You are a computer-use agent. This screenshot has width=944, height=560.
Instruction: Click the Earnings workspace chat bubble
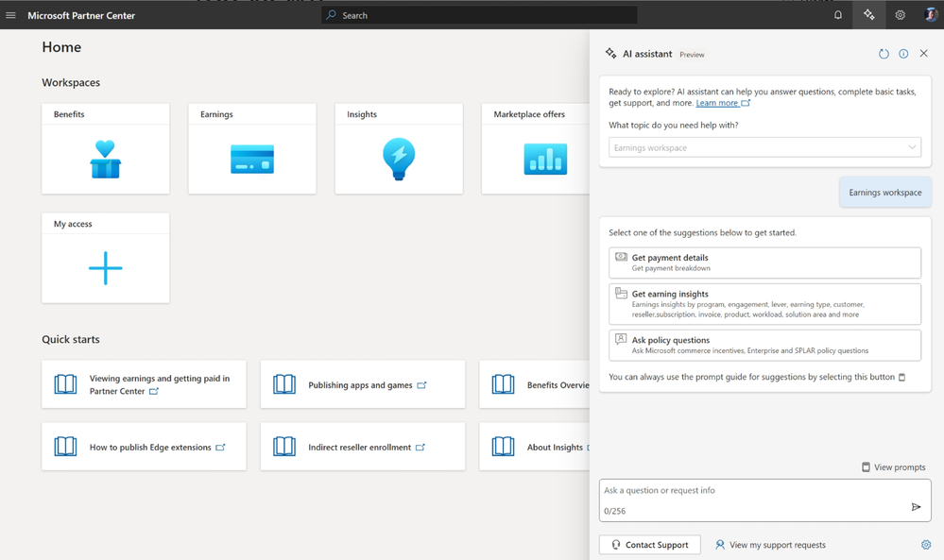[885, 193]
